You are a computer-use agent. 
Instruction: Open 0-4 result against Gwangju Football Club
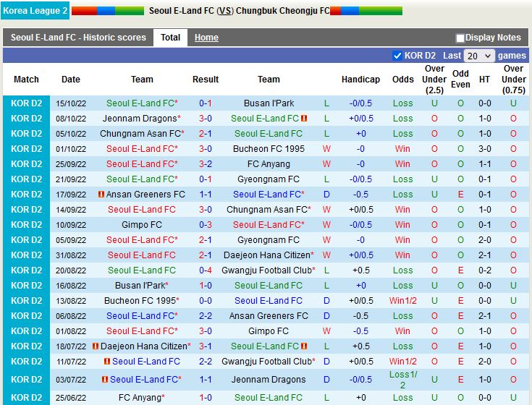point(206,270)
